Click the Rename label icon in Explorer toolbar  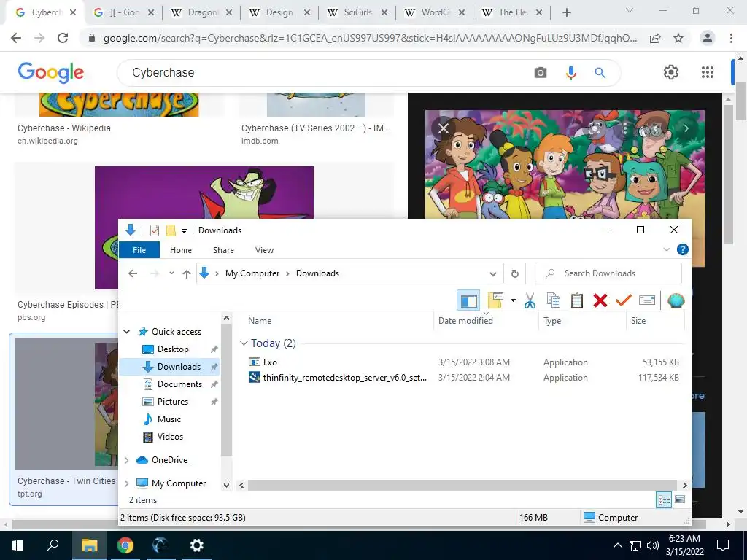(647, 300)
